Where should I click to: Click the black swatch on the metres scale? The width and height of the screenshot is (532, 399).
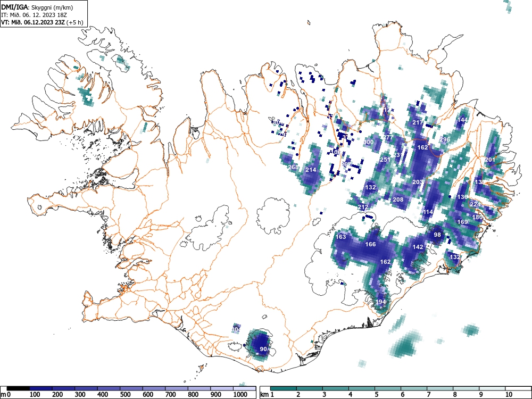18,388
